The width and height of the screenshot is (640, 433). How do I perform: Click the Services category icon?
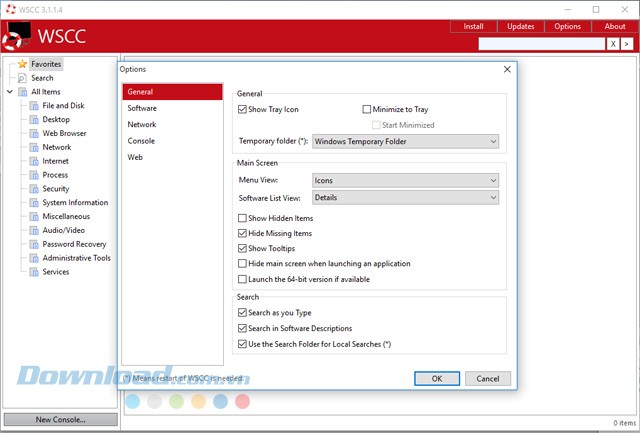[x=34, y=272]
